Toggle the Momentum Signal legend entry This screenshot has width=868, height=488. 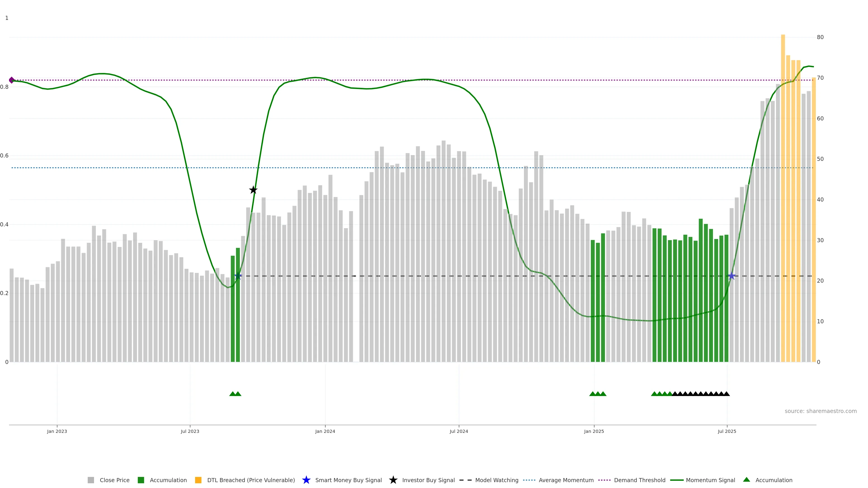pos(710,480)
